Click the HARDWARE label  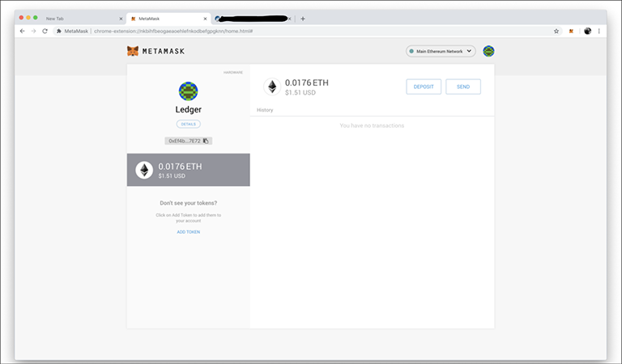[x=233, y=73]
